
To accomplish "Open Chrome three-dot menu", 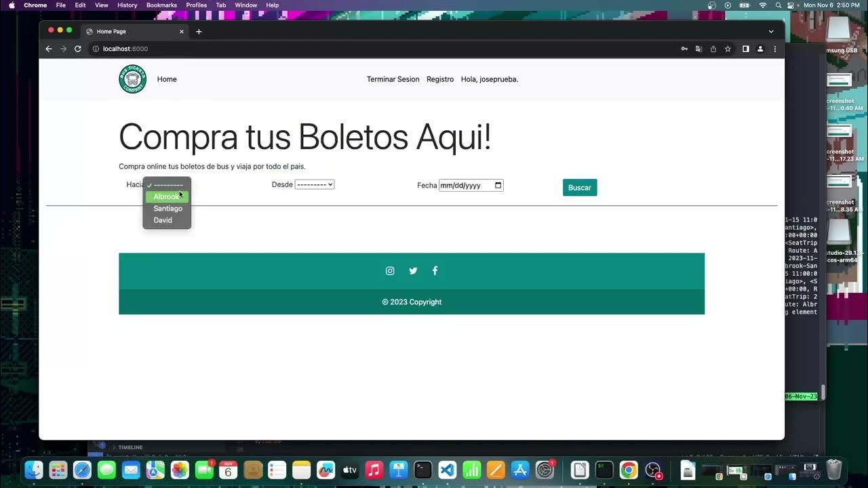I will click(x=775, y=49).
